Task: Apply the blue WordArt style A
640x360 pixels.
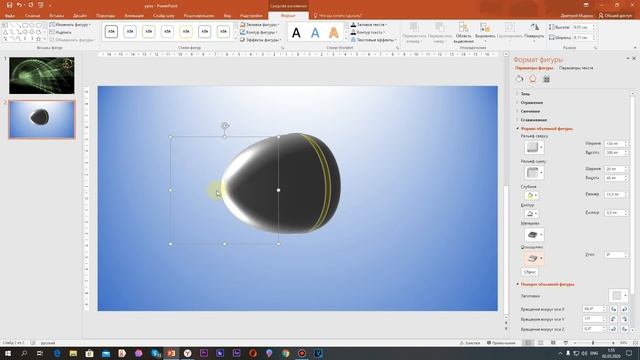Action: [x=315, y=33]
